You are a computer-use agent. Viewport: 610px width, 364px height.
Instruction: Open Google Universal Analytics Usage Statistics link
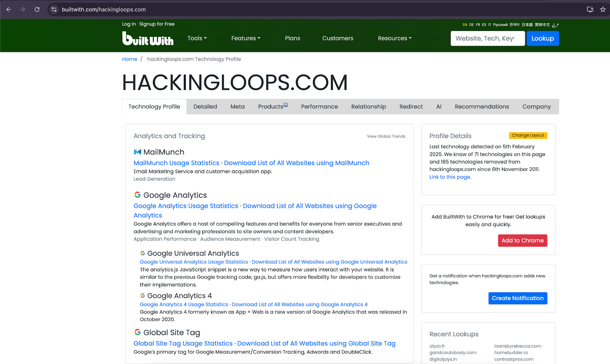pos(194,262)
